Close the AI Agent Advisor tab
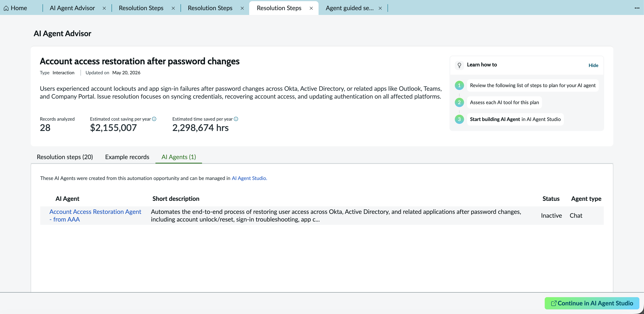The height and width of the screenshot is (314, 644). tap(104, 8)
